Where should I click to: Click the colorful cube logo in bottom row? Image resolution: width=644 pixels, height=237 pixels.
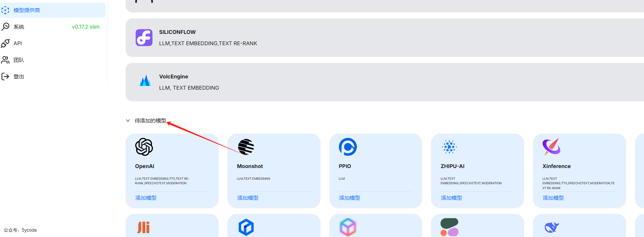(x=348, y=227)
